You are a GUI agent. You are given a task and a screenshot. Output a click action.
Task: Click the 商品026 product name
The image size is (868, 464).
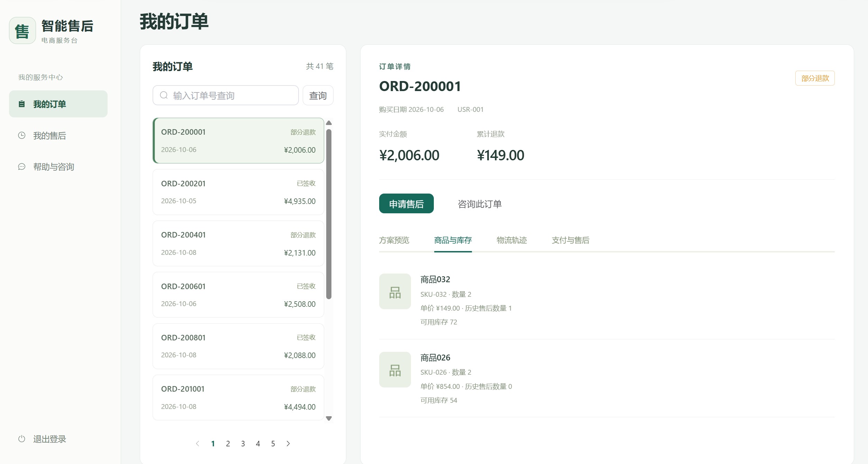coord(435,358)
